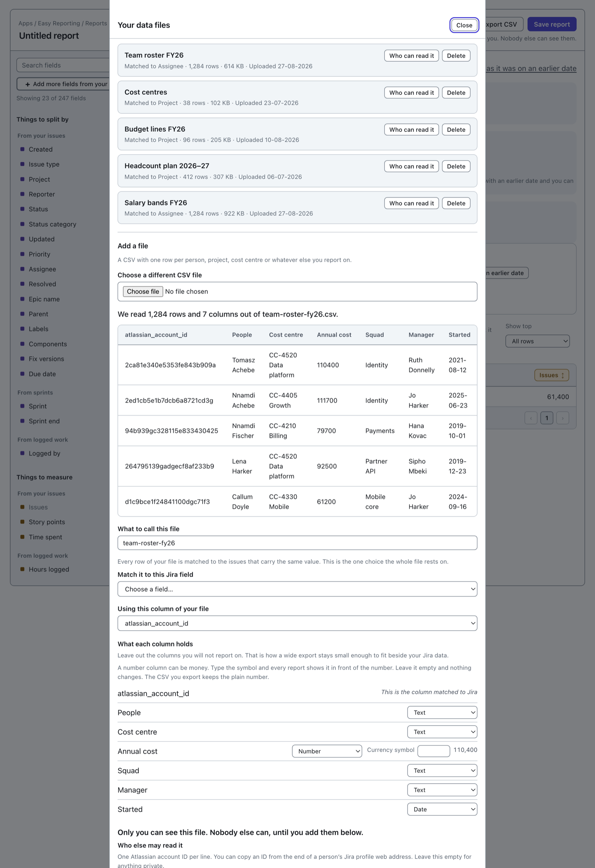The height and width of the screenshot is (868, 595).
Task: Select the Logged by field in the sidebar
Action: click(x=44, y=454)
